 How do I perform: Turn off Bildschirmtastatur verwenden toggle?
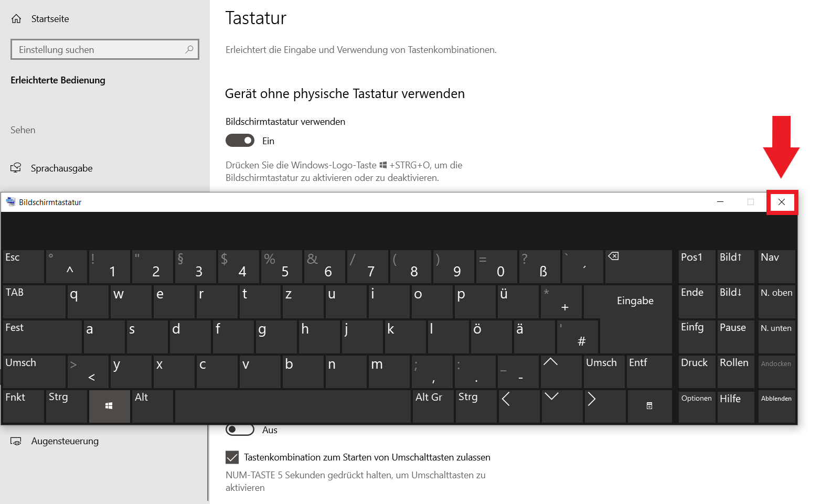point(240,141)
